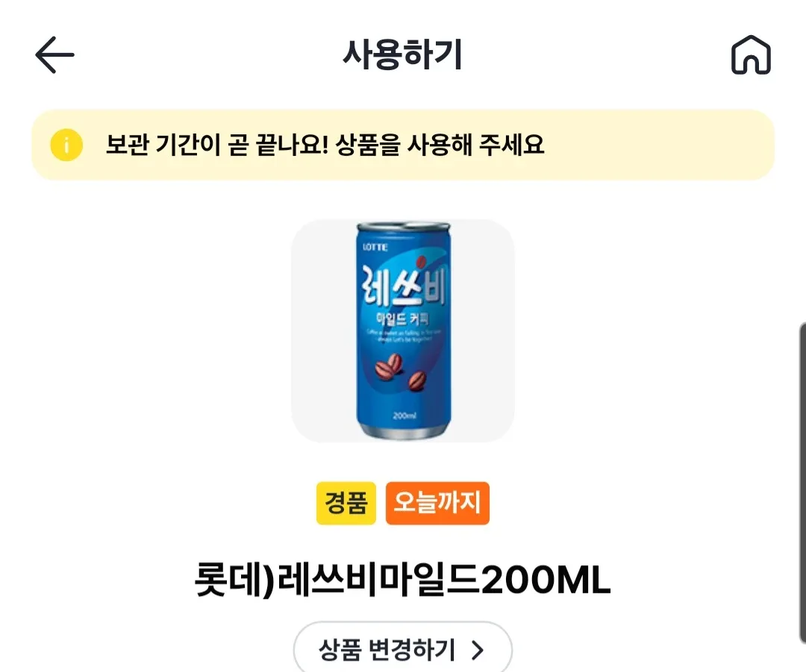Go back using the left arrow icon
Viewport: 806px width, 672px height.
pos(54,54)
